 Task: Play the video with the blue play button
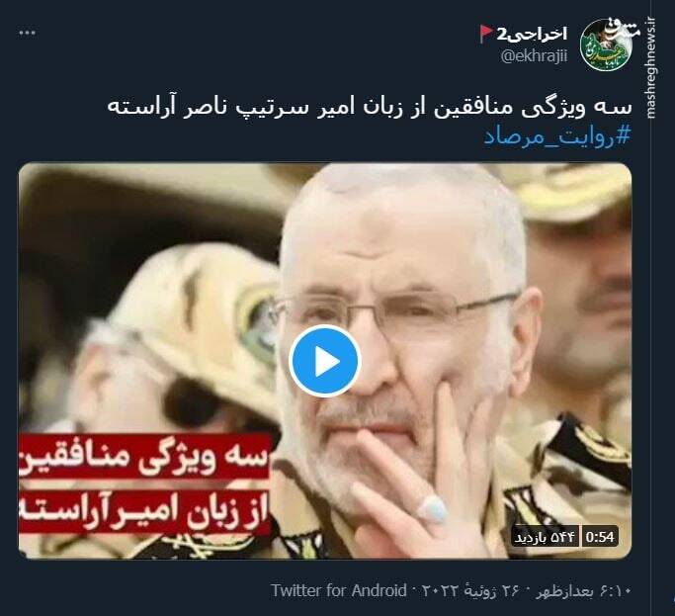click(x=324, y=361)
